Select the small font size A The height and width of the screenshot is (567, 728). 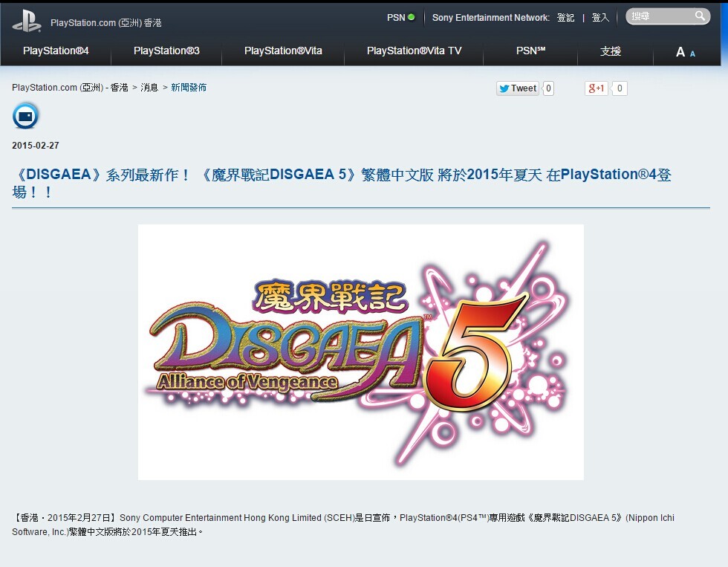click(692, 54)
